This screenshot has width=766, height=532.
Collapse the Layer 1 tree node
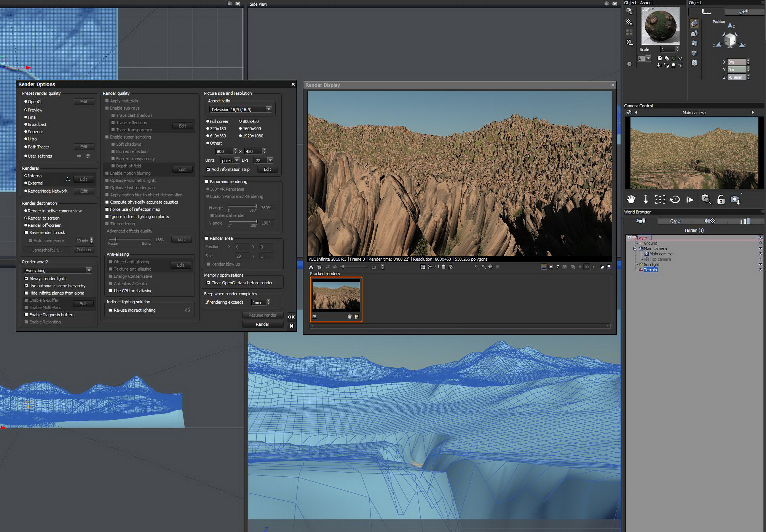pyautogui.click(x=629, y=238)
